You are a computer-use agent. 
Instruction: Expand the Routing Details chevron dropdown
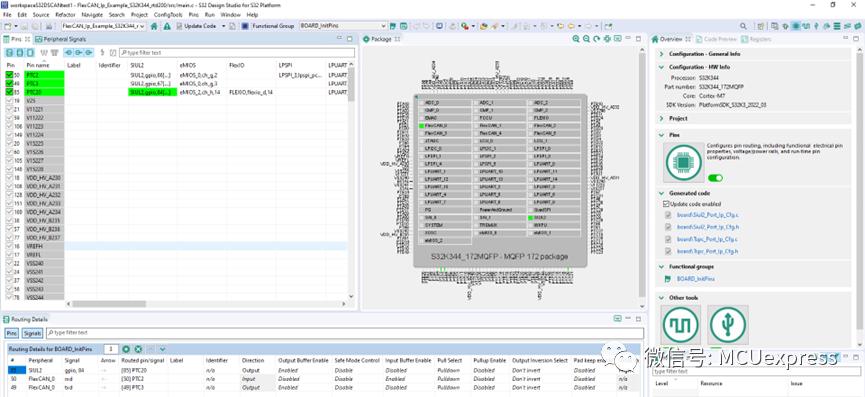coord(163,349)
